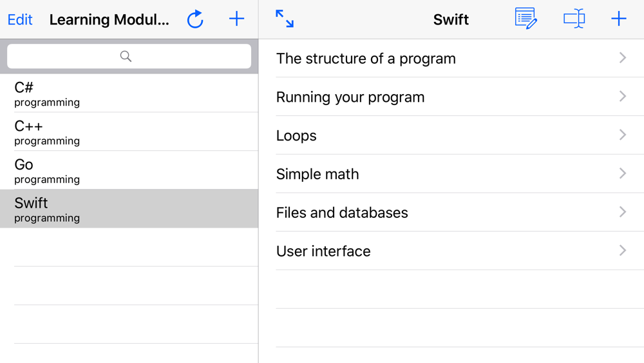This screenshot has width=644, height=363.
Task: Select the Swift programming module
Action: (129, 208)
